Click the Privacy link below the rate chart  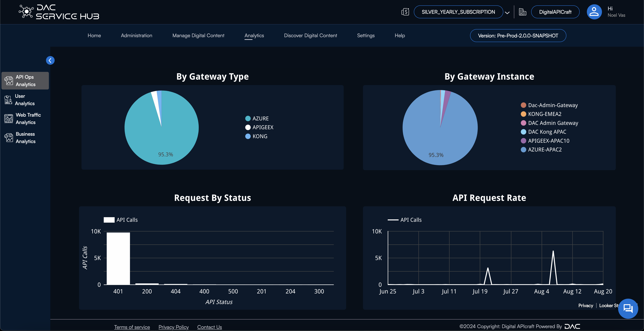[585, 305]
